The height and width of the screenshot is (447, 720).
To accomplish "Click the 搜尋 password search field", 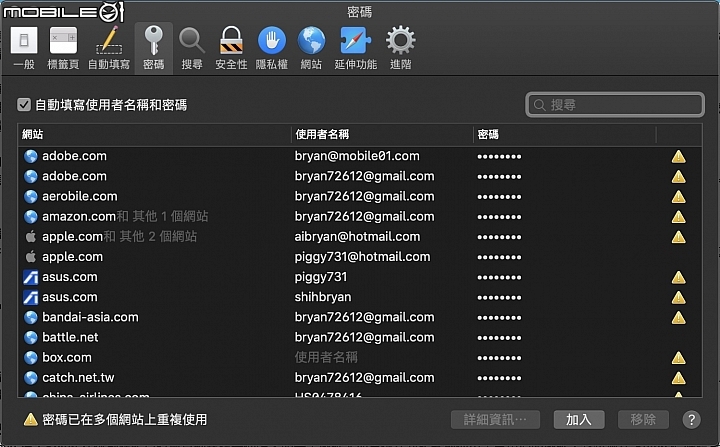I will pyautogui.click(x=614, y=105).
